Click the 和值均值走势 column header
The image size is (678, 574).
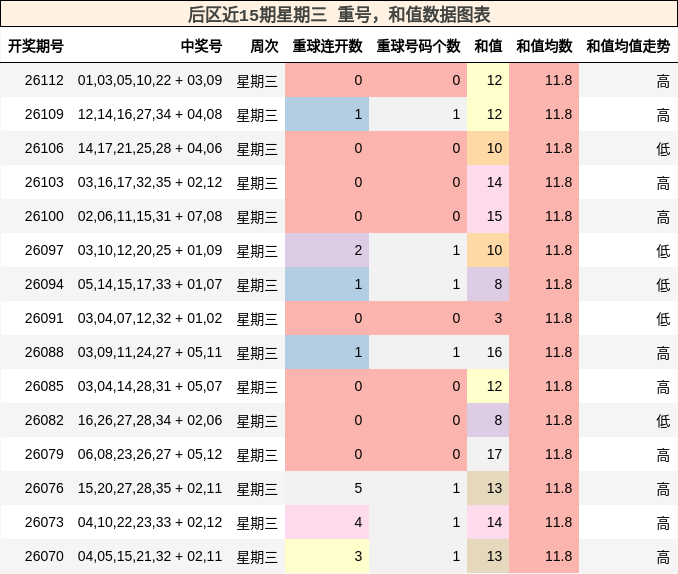pyautogui.click(x=628, y=46)
